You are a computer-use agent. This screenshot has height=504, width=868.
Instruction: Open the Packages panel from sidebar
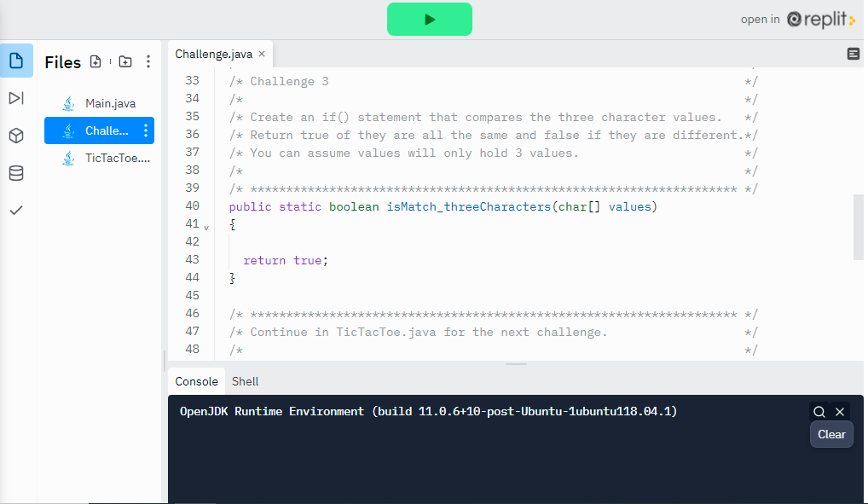click(x=15, y=136)
